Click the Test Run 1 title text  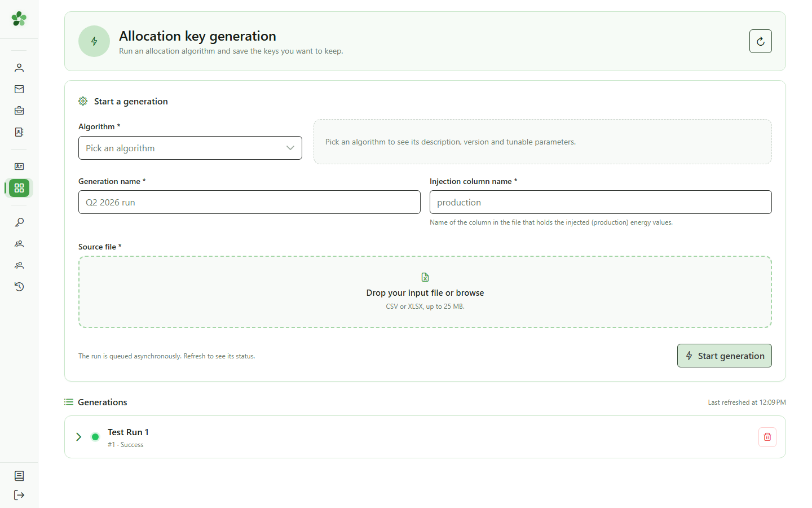click(x=128, y=432)
